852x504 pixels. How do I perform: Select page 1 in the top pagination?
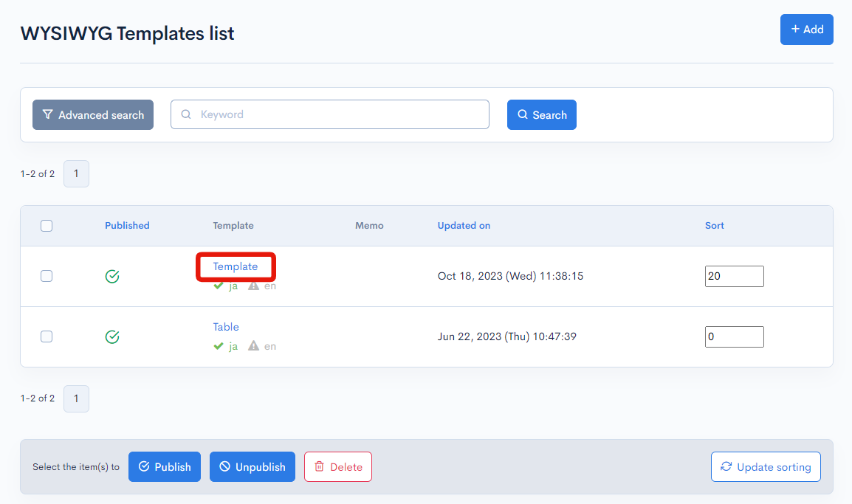click(76, 173)
